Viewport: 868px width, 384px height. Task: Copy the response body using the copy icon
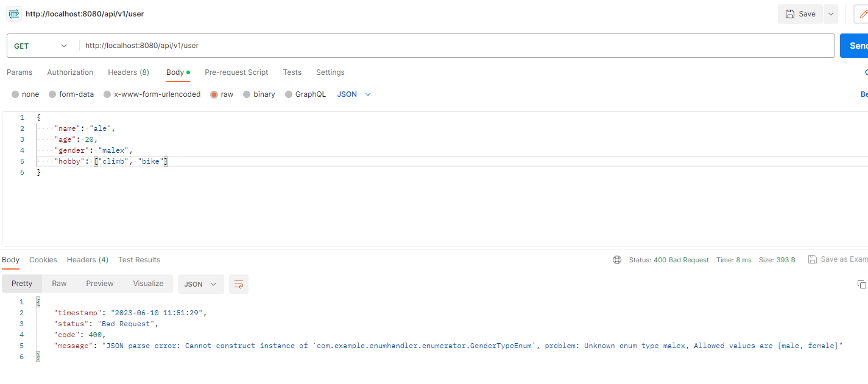861,284
